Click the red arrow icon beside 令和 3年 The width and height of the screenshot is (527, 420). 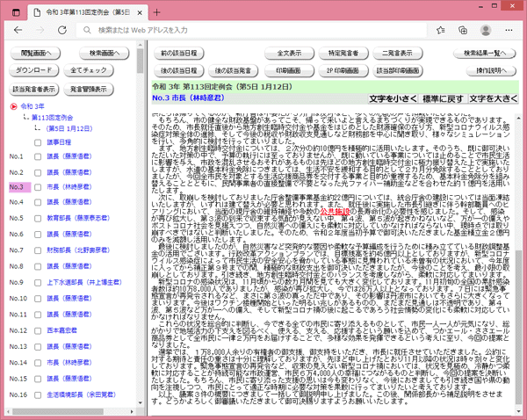click(x=13, y=106)
